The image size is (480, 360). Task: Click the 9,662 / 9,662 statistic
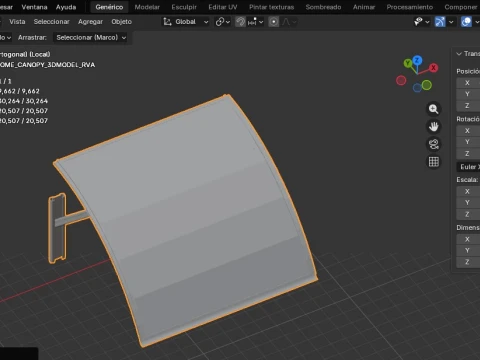(20, 91)
